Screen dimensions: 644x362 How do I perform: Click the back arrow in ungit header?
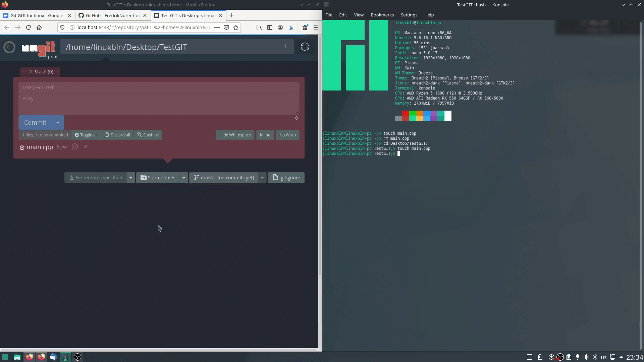pos(9,47)
